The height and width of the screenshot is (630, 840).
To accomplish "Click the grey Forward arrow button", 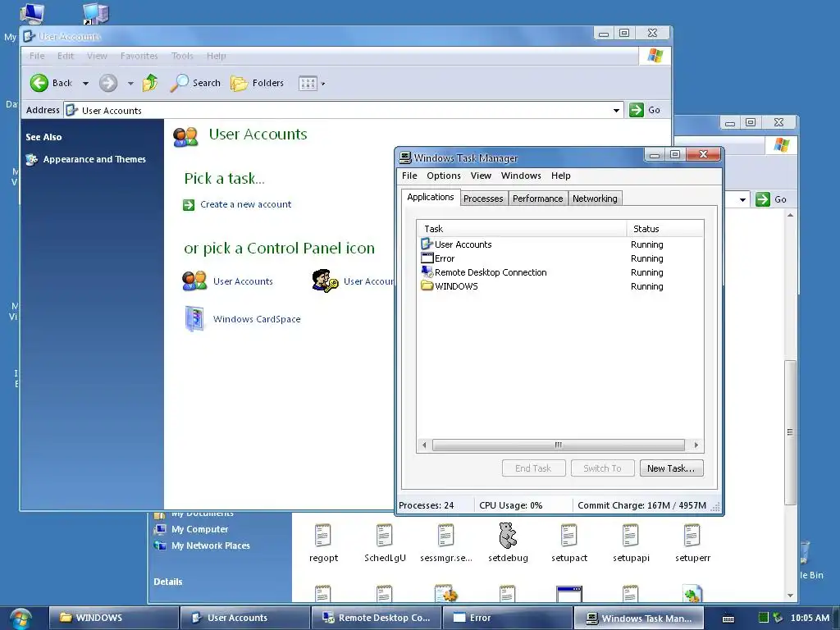I will [x=108, y=83].
